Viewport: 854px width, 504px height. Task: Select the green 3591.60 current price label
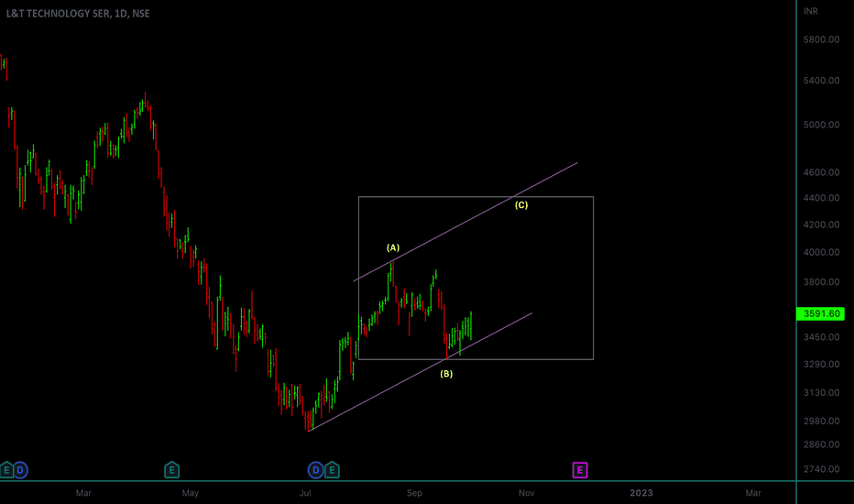pyautogui.click(x=821, y=313)
